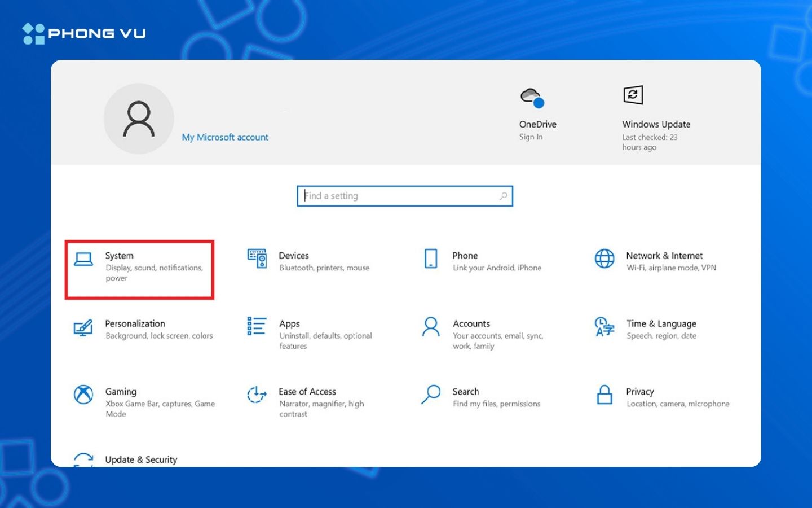This screenshot has height=508, width=812.
Task: Click the Gaming Xbox icon
Action: tap(83, 395)
